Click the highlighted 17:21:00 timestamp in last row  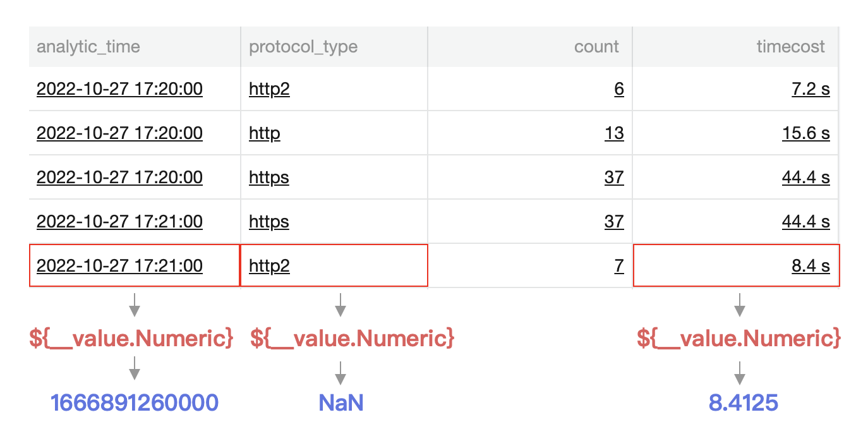[x=119, y=266]
